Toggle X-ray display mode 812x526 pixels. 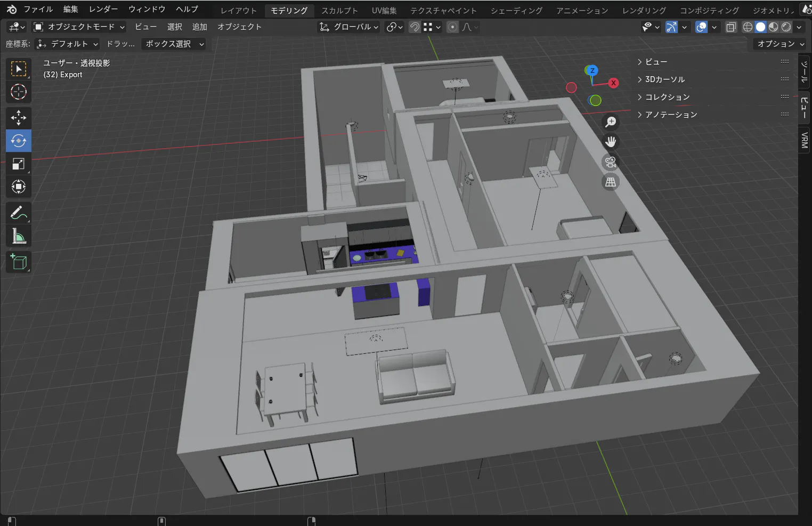click(731, 27)
